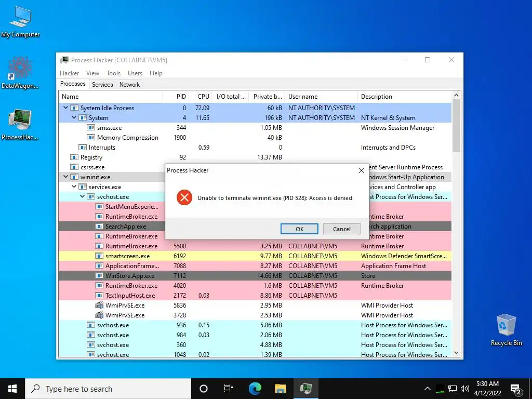Sort by the User name column

coord(321,96)
